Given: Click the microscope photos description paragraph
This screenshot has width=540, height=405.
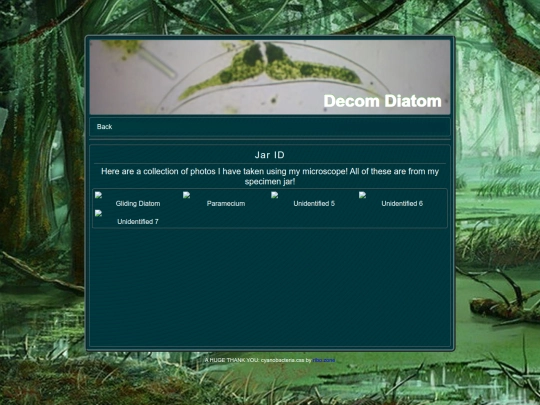Looking at the screenshot, I should tap(270, 176).
